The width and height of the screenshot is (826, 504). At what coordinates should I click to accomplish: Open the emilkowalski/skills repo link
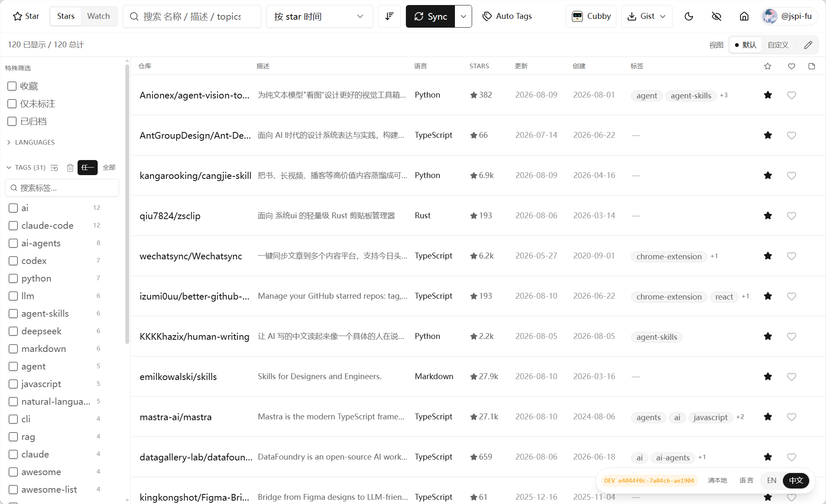click(x=178, y=377)
